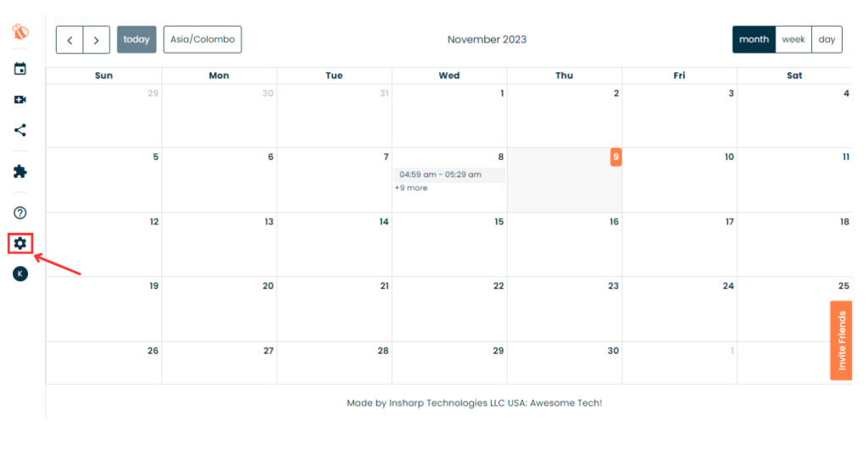Click the today button

click(x=136, y=40)
